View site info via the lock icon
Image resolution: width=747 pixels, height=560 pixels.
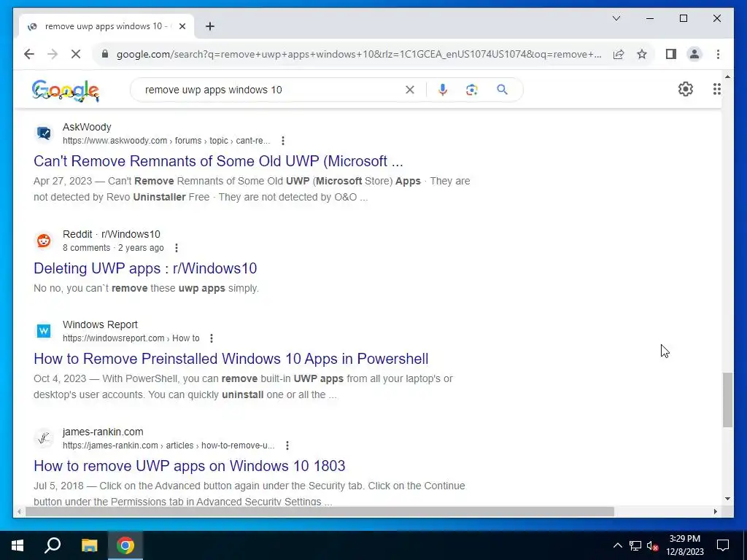tap(105, 54)
